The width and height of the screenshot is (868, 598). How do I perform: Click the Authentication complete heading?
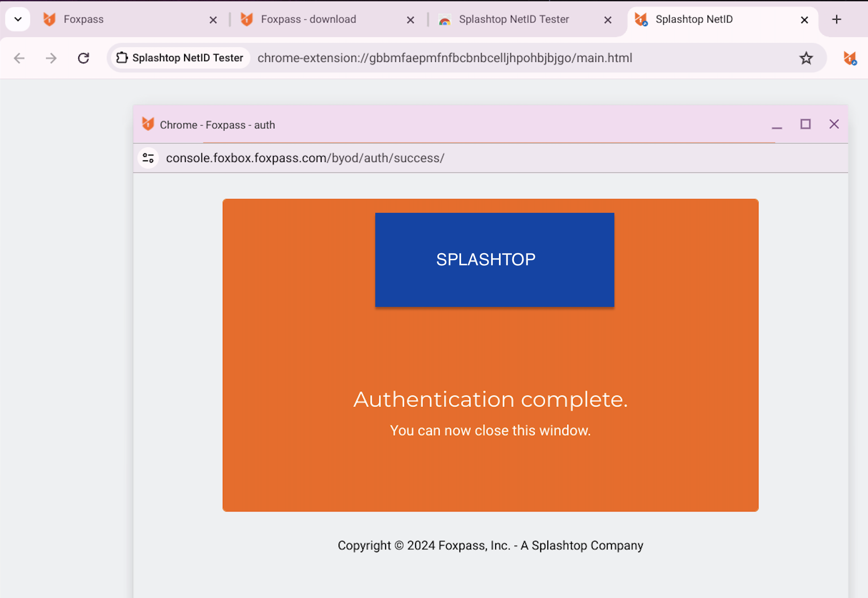tap(490, 399)
